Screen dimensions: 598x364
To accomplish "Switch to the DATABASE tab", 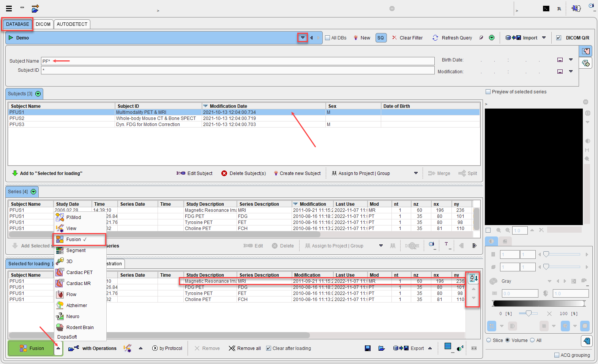I will tap(17, 24).
